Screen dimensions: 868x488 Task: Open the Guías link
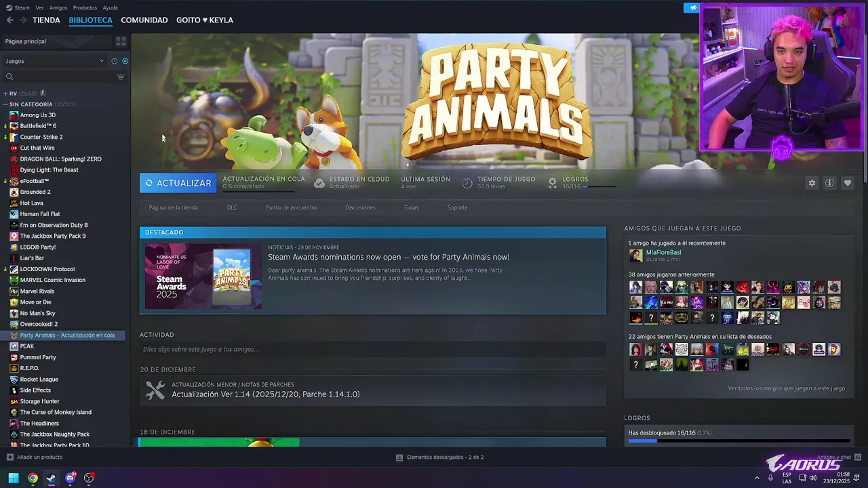pyautogui.click(x=411, y=207)
